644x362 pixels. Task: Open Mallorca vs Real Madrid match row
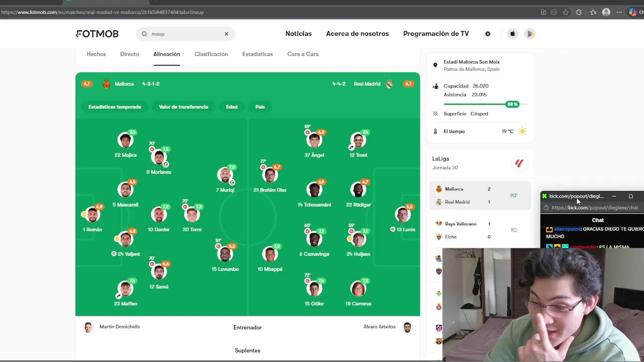(480, 196)
